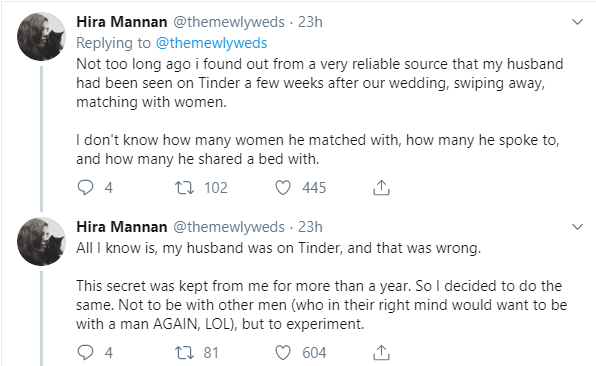Open the @themewlyweds link after Replying to
Image resolution: width=596 pixels, height=366 pixels.
(x=211, y=43)
